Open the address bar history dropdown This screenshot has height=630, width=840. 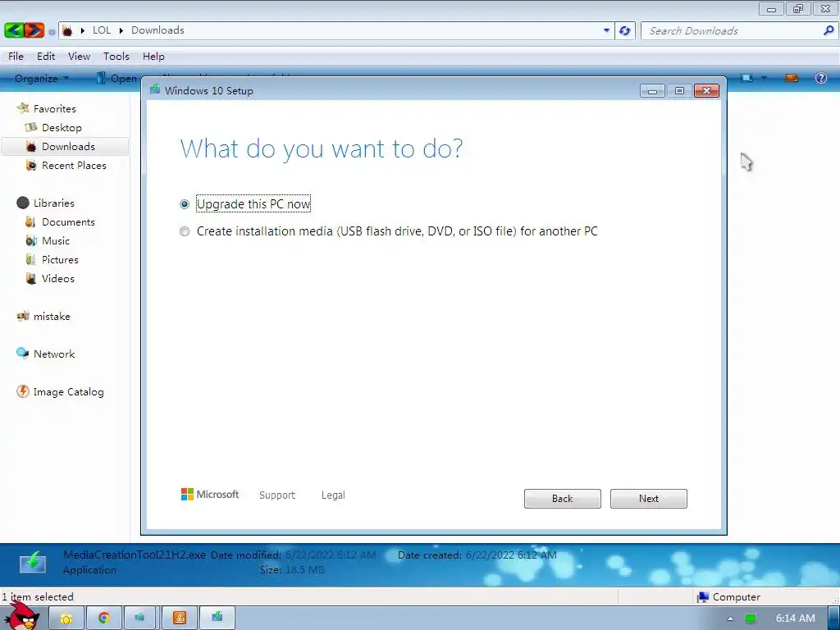pos(606,30)
